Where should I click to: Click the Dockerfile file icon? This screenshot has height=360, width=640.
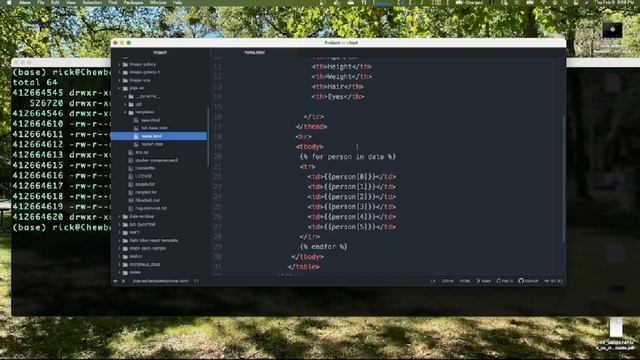pos(131,168)
